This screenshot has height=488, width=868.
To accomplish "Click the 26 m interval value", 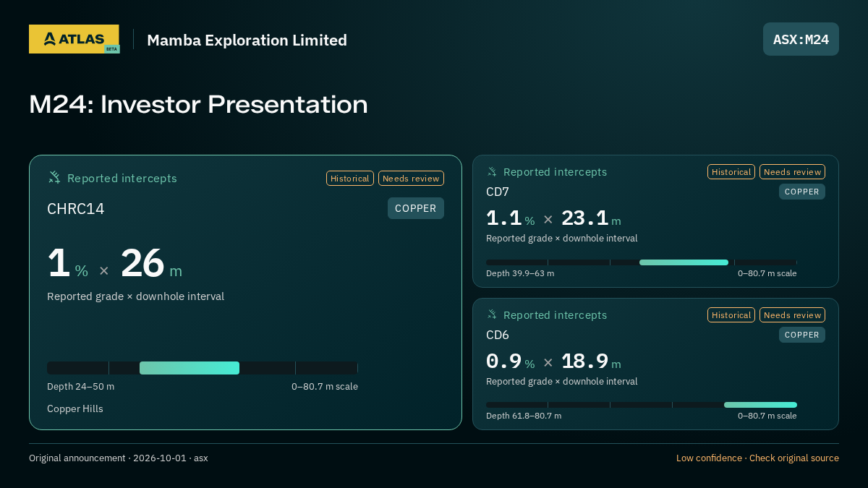I will (151, 264).
